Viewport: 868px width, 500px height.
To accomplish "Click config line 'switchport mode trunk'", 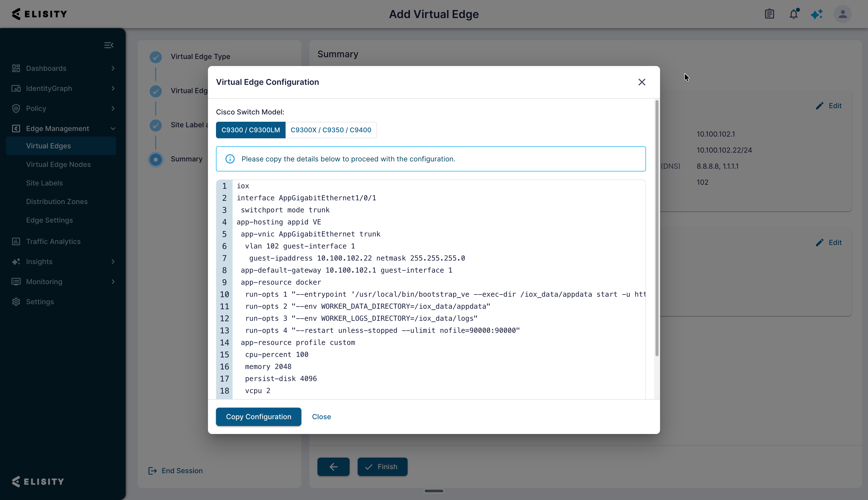I will (x=285, y=210).
